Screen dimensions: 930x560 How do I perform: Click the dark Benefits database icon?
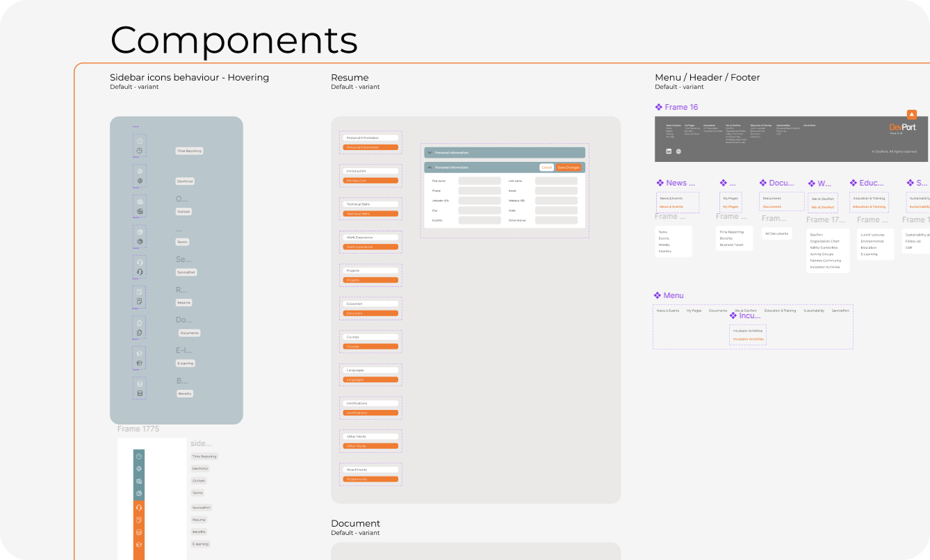click(140, 394)
